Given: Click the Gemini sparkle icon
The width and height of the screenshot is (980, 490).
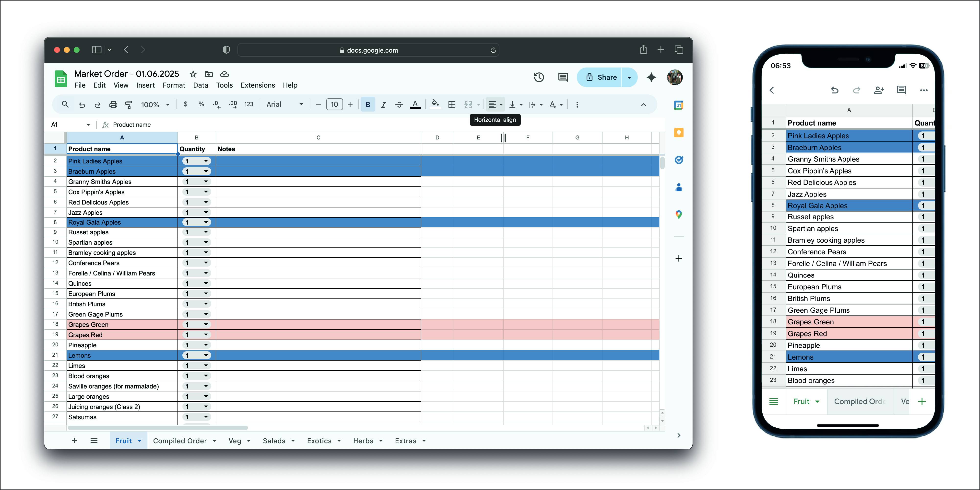Looking at the screenshot, I should pos(651,78).
